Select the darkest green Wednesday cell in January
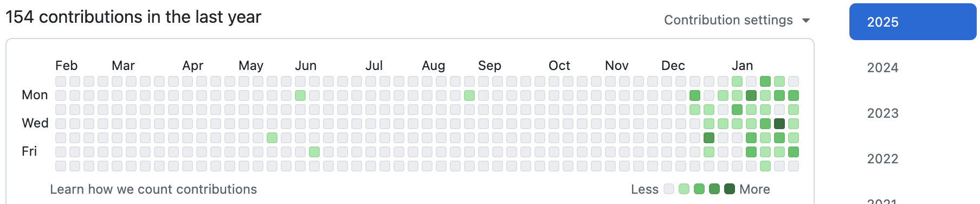Screen dimensions: 980x204 tap(779, 124)
